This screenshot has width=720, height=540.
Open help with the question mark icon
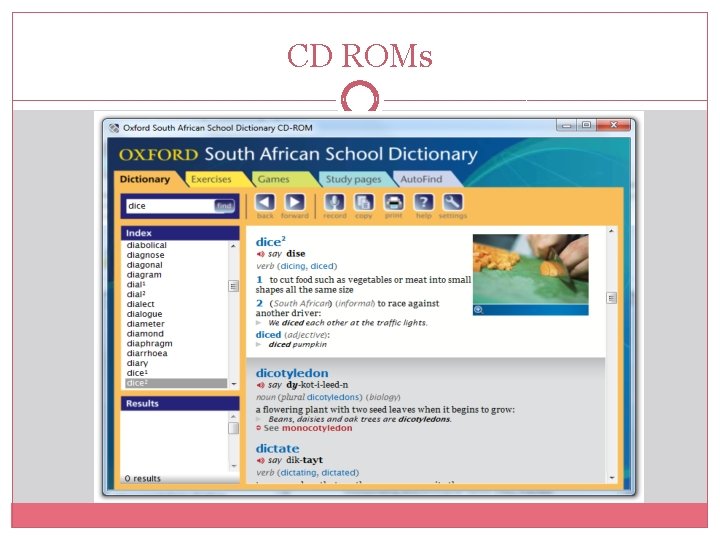423,202
